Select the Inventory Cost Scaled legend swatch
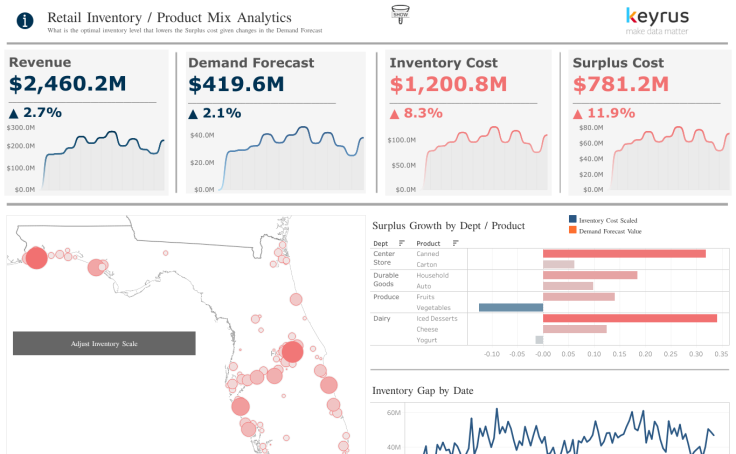 coord(572,220)
